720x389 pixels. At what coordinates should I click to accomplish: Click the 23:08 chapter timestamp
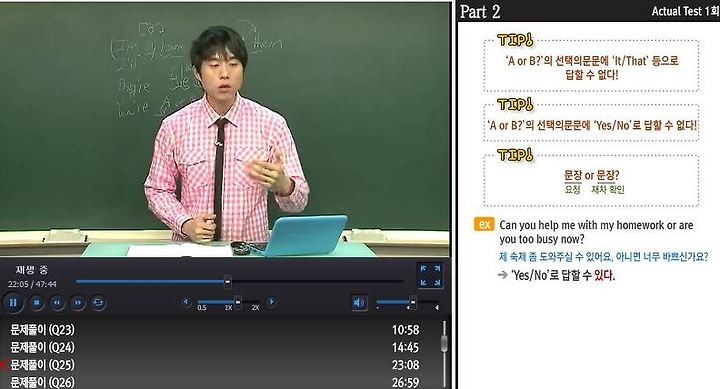click(405, 365)
